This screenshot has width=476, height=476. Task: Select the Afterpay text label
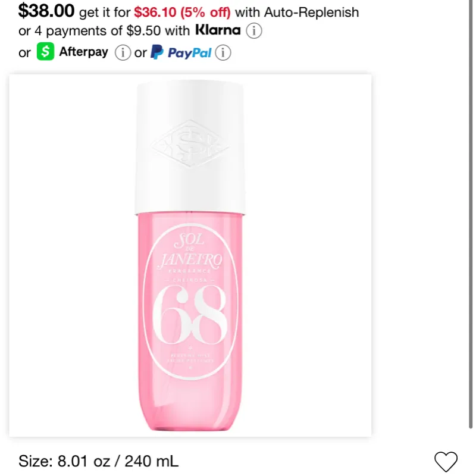(83, 52)
